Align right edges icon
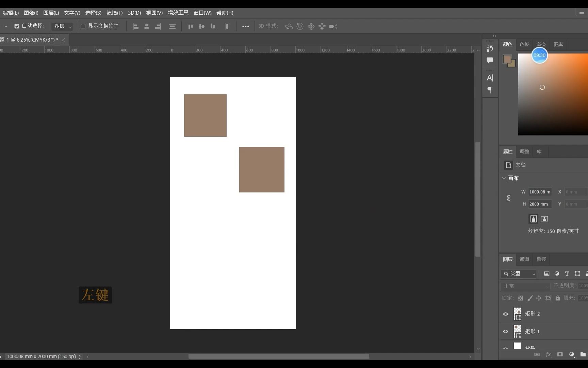 (x=158, y=26)
